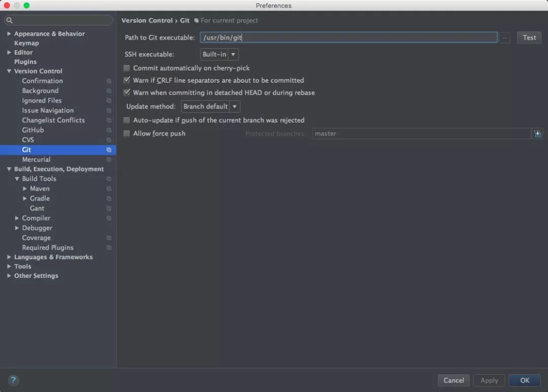Click project-level icon beside CVS
Image resolution: width=548 pixels, height=392 pixels.
click(x=109, y=140)
